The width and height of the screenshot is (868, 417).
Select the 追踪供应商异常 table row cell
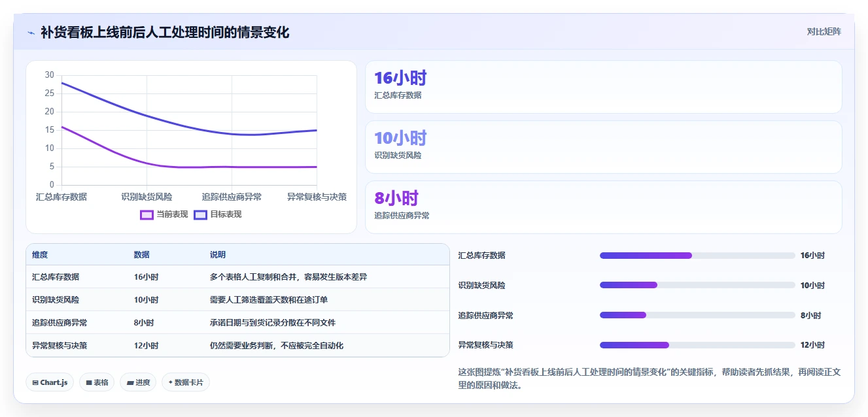[x=60, y=323]
